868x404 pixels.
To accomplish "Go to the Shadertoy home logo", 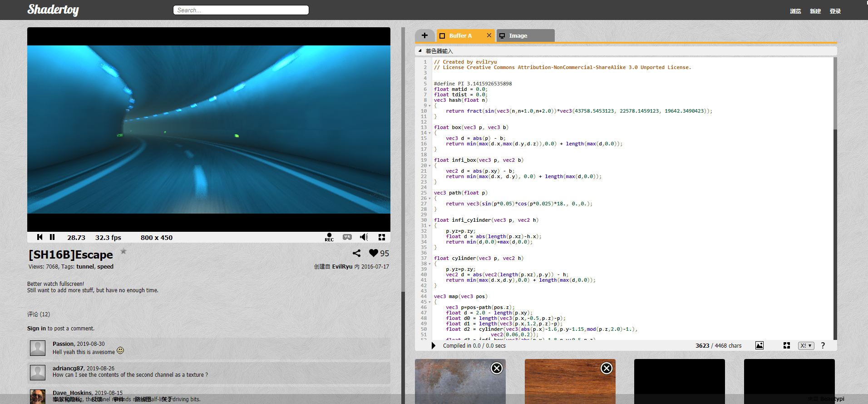I will click(53, 10).
